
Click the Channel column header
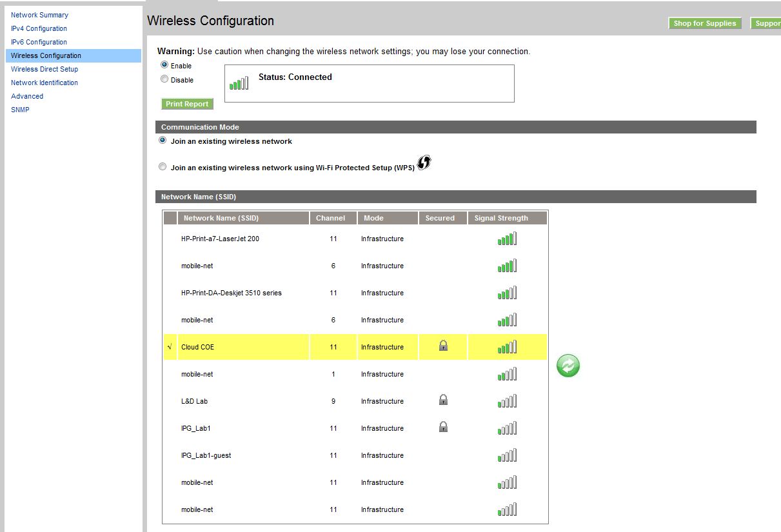(333, 218)
